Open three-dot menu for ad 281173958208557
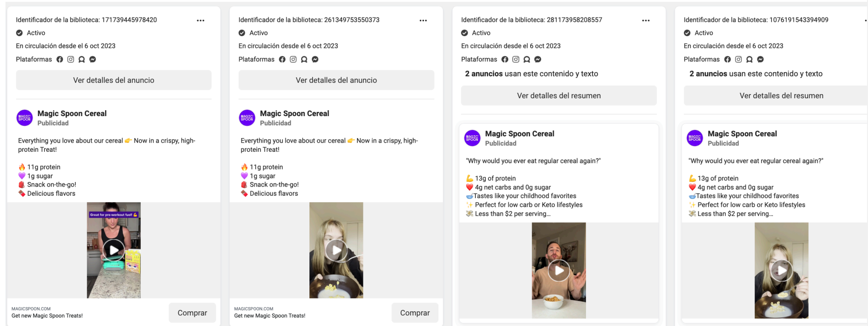The width and height of the screenshot is (868, 326). [x=646, y=21]
